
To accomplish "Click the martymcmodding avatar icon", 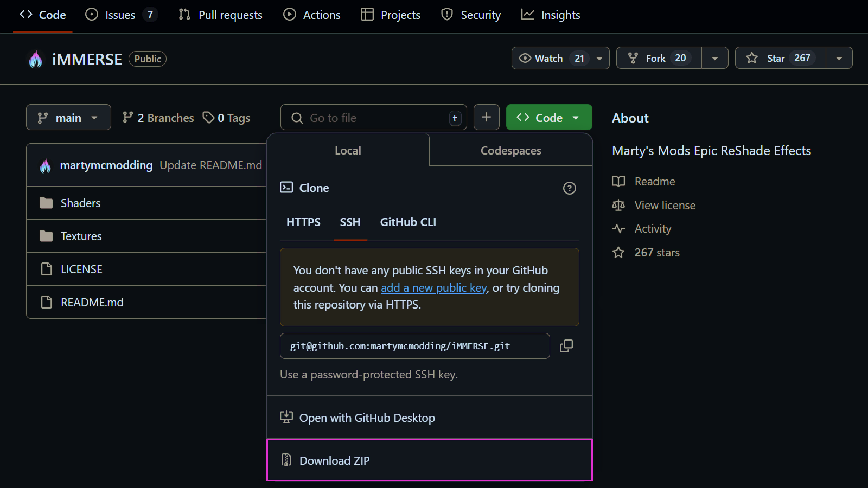I will pyautogui.click(x=46, y=165).
